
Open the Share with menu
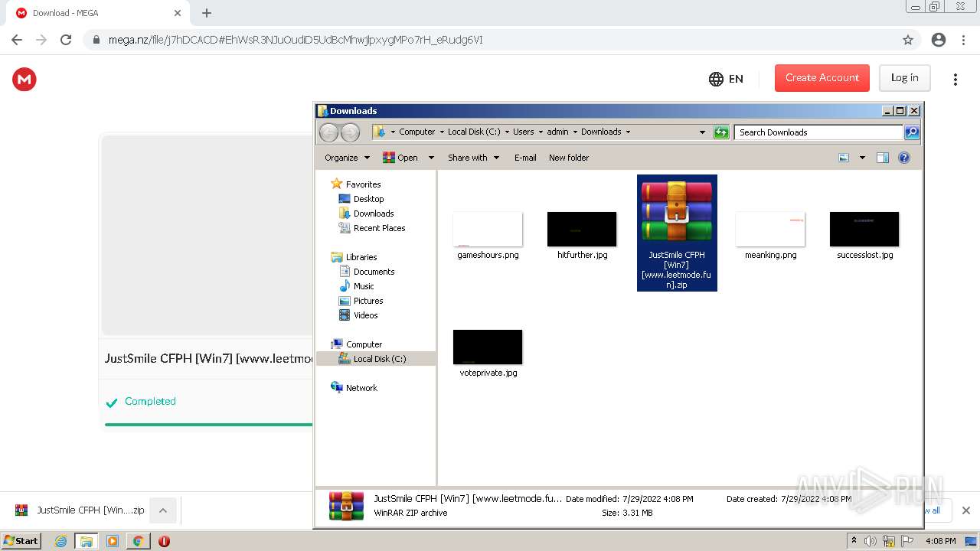coord(473,158)
